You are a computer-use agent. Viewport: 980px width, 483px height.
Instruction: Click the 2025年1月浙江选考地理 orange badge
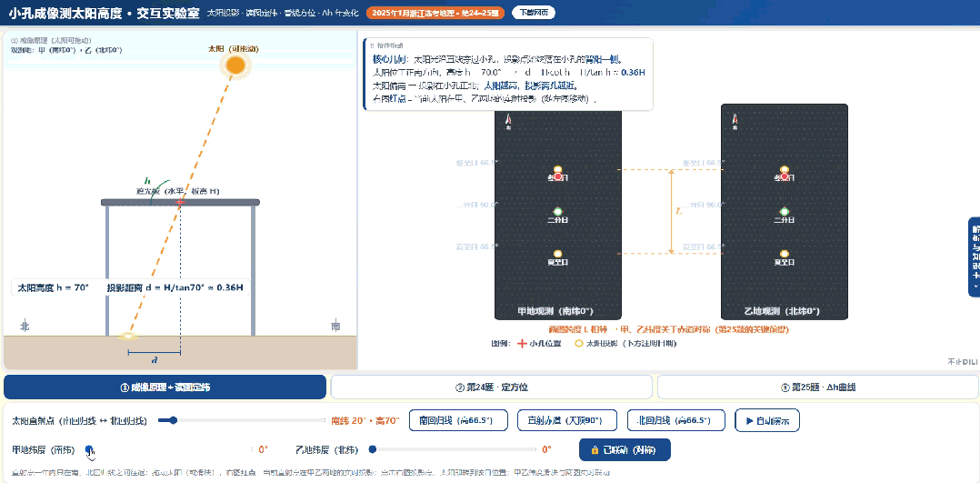(x=435, y=13)
